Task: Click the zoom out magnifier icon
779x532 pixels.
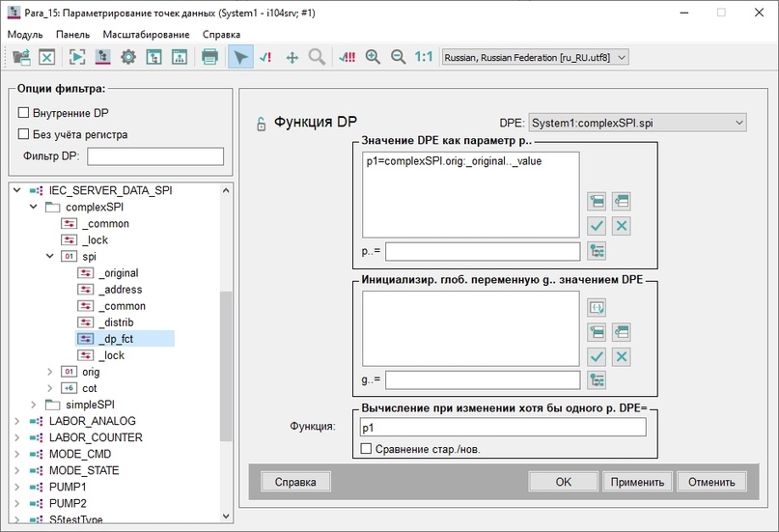Action: click(398, 57)
